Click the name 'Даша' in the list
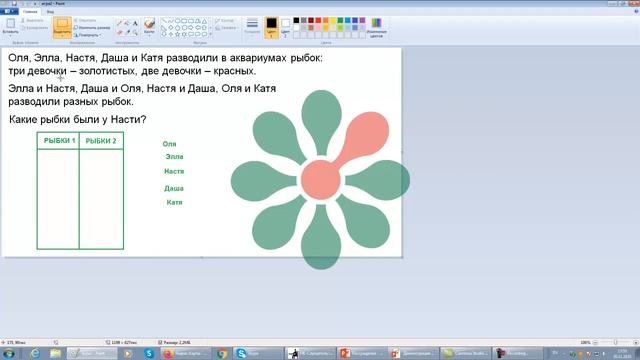640x360 pixels. (174, 189)
